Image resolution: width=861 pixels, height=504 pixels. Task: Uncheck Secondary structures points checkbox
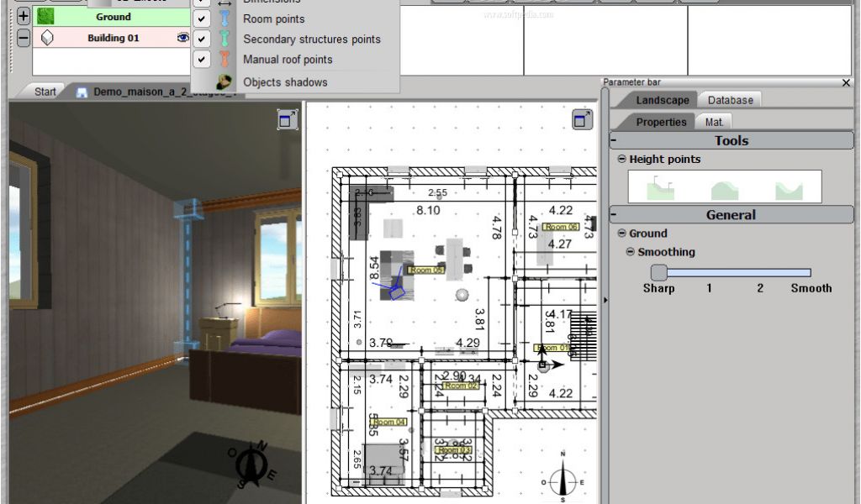point(202,39)
